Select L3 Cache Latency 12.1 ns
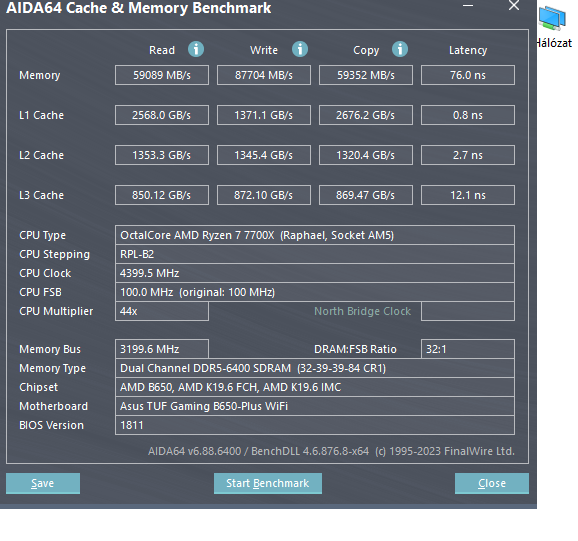The width and height of the screenshot is (578, 541). 468,195
